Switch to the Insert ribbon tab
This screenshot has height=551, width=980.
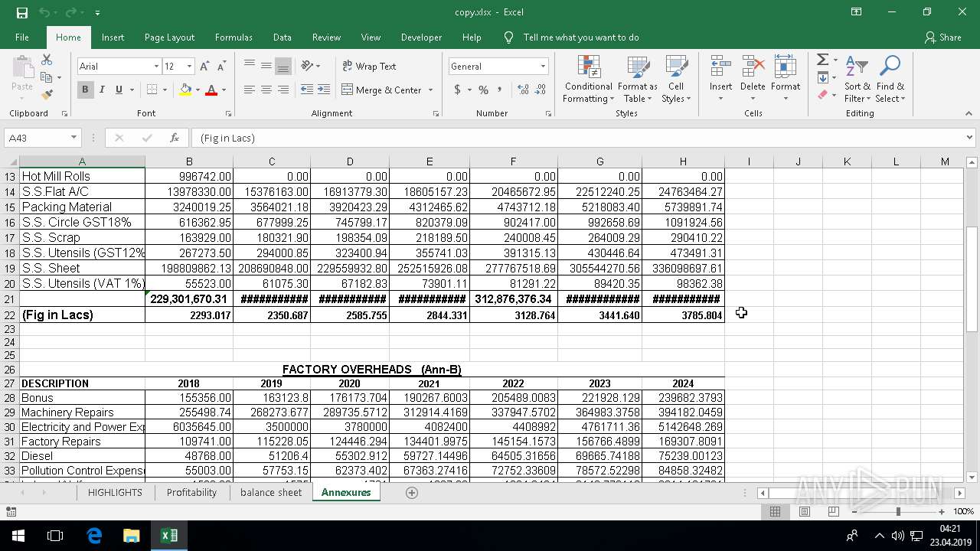coord(113,37)
